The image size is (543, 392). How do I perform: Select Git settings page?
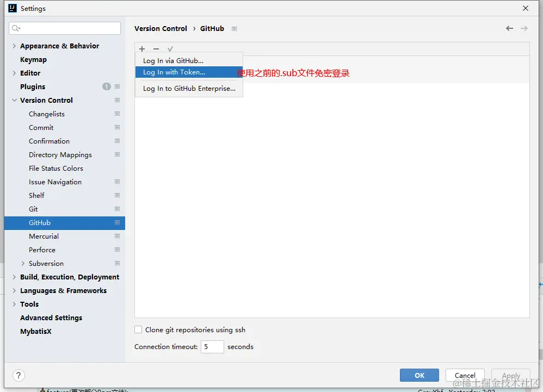pyautogui.click(x=33, y=209)
